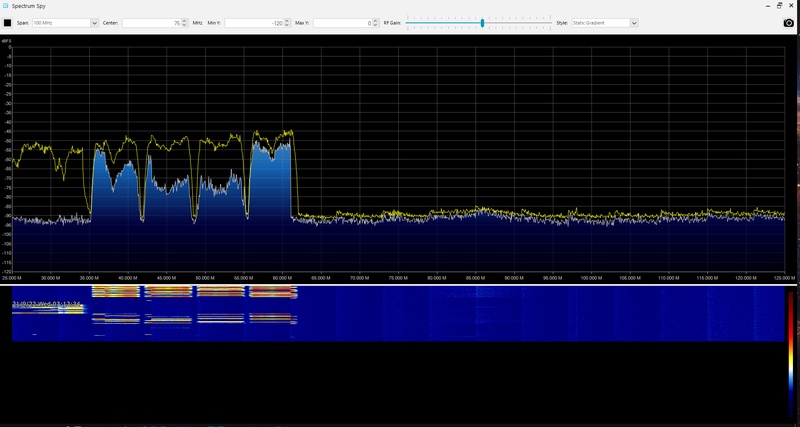This screenshot has width=800, height=427.
Task: Click the 100.000 M frequency axis label
Action: pyautogui.click(x=591, y=279)
